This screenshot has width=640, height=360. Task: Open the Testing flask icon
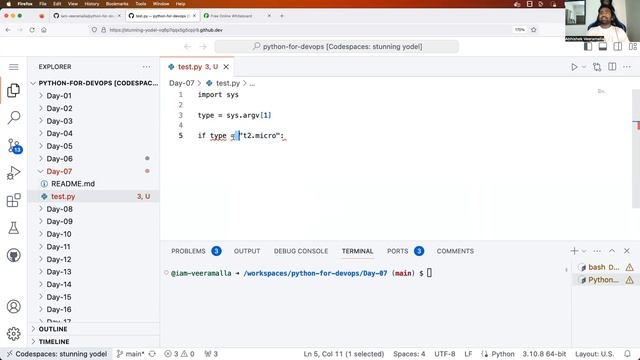point(13,228)
